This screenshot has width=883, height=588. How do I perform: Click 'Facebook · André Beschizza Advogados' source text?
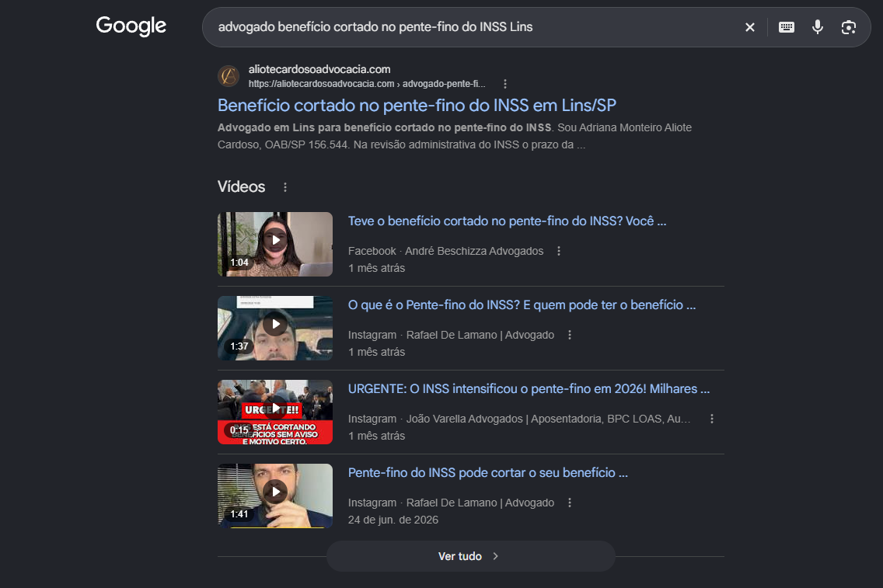pos(445,251)
